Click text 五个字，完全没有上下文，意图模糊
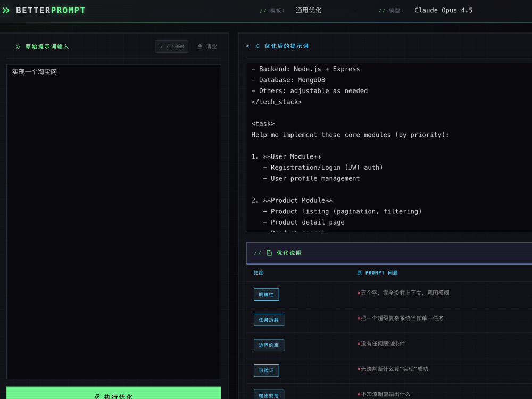 click(405, 293)
